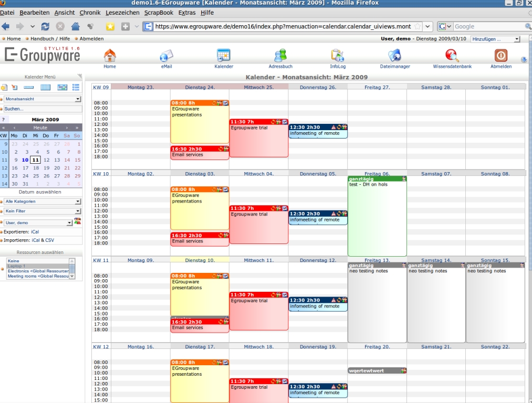Open the Bearbeiten menu
The image size is (532, 403).
(x=34, y=13)
